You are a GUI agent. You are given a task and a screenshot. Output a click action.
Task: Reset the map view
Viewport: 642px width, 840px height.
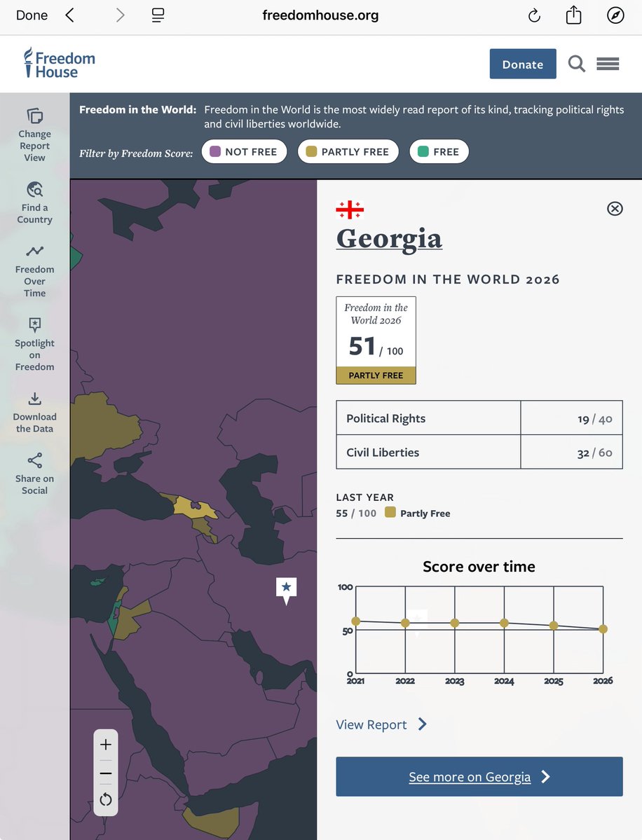(106, 800)
